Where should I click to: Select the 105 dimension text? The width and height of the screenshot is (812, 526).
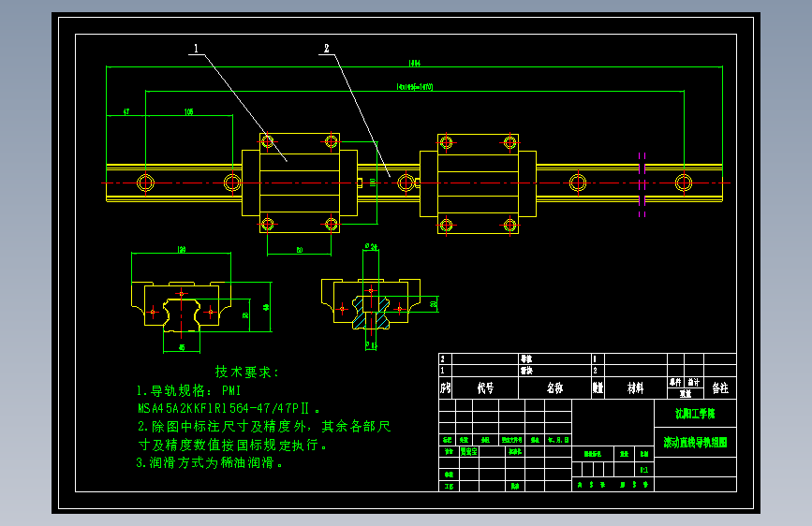[x=188, y=111]
